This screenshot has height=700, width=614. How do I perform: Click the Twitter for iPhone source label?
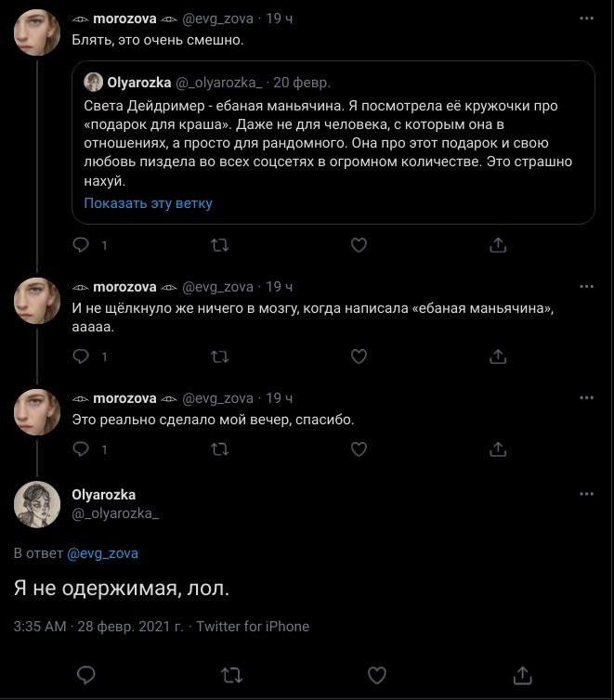pyautogui.click(x=253, y=627)
